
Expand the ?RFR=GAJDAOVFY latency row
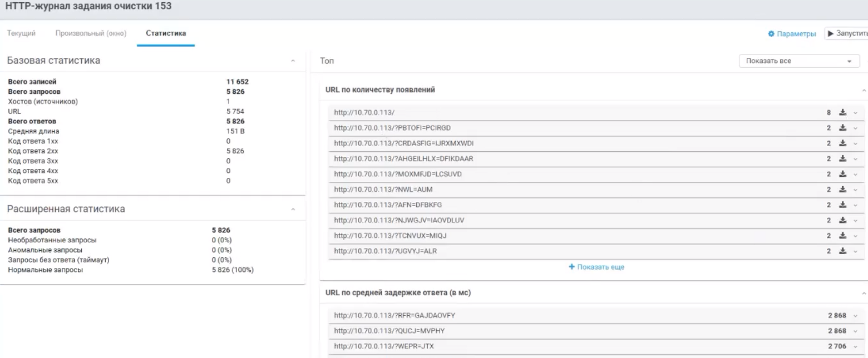855,316
